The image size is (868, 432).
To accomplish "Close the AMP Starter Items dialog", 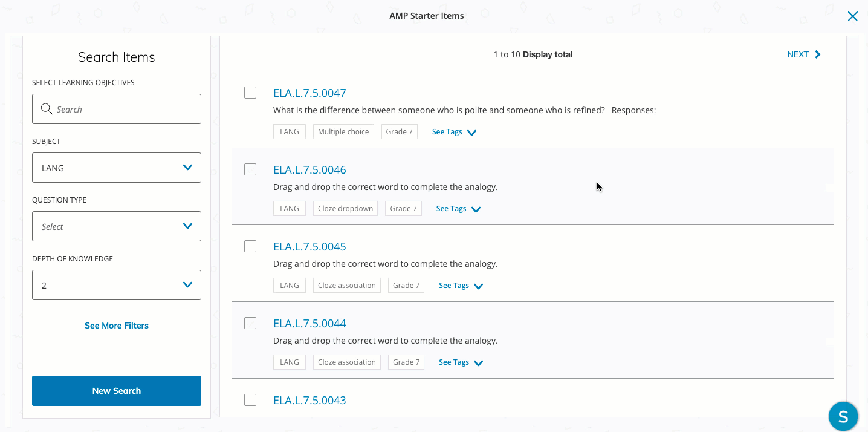I will 852,16.
